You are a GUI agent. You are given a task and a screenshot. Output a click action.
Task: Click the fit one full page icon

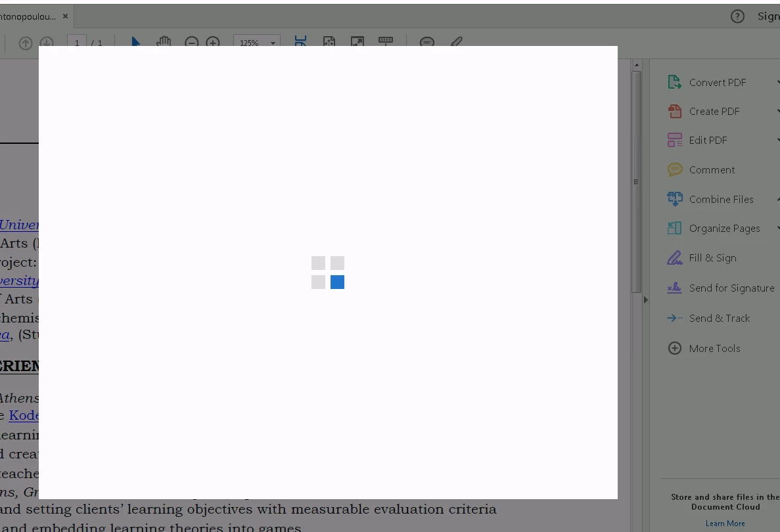(329, 41)
